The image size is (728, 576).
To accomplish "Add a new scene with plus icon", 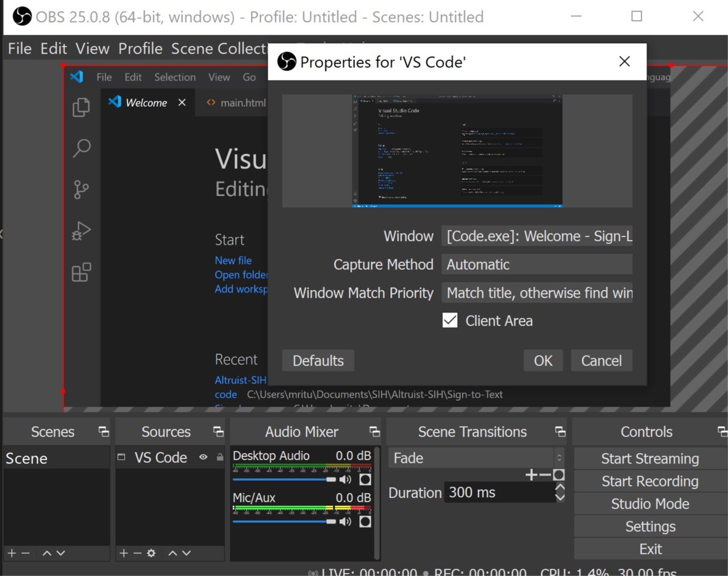I will 12,553.
